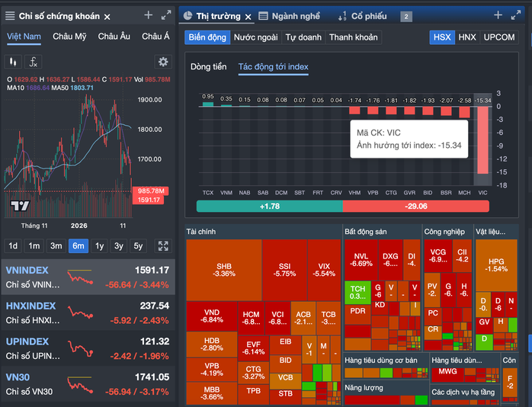Select the HNXINDEX row
532x407 pixels.
(88, 312)
